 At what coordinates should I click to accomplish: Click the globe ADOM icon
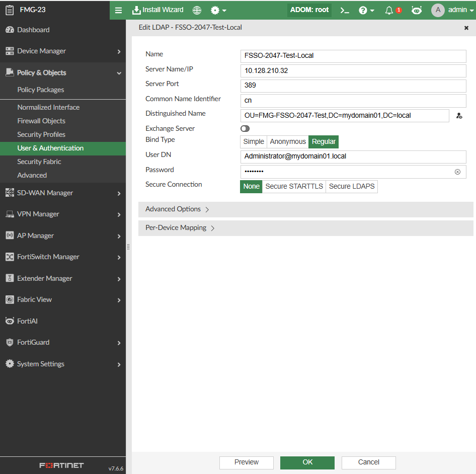197,11
